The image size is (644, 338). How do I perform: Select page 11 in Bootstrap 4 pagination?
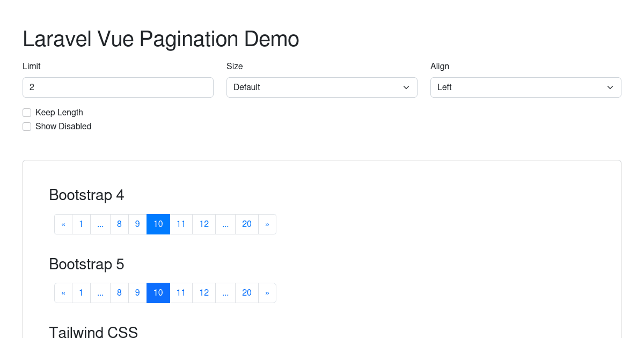coord(181,224)
